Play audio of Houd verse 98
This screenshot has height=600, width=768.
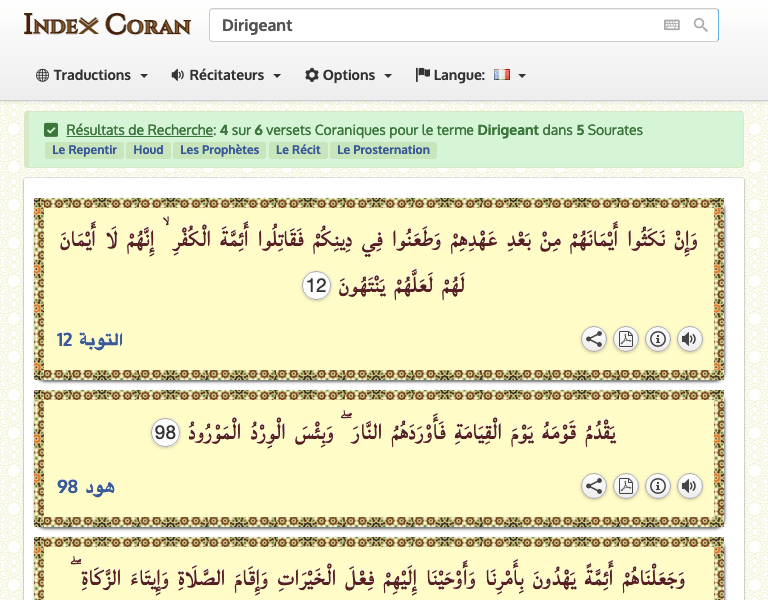click(689, 486)
